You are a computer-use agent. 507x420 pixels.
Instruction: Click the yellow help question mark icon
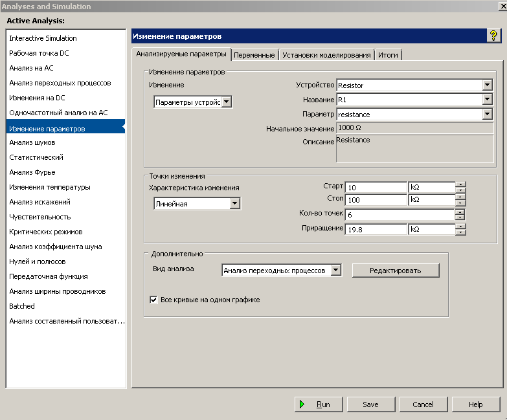pyautogui.click(x=493, y=36)
